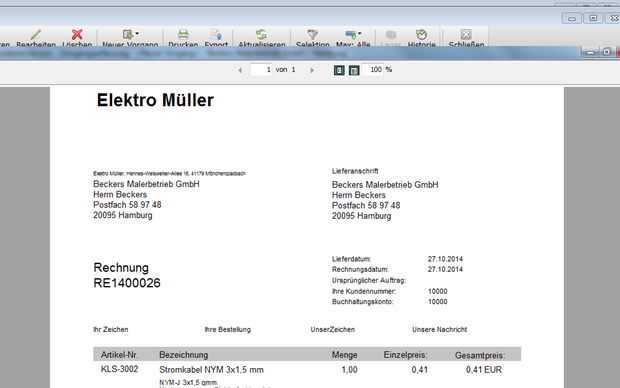This screenshot has width=620, height=388.
Task: Switch to single page view mode
Action: tap(339, 70)
